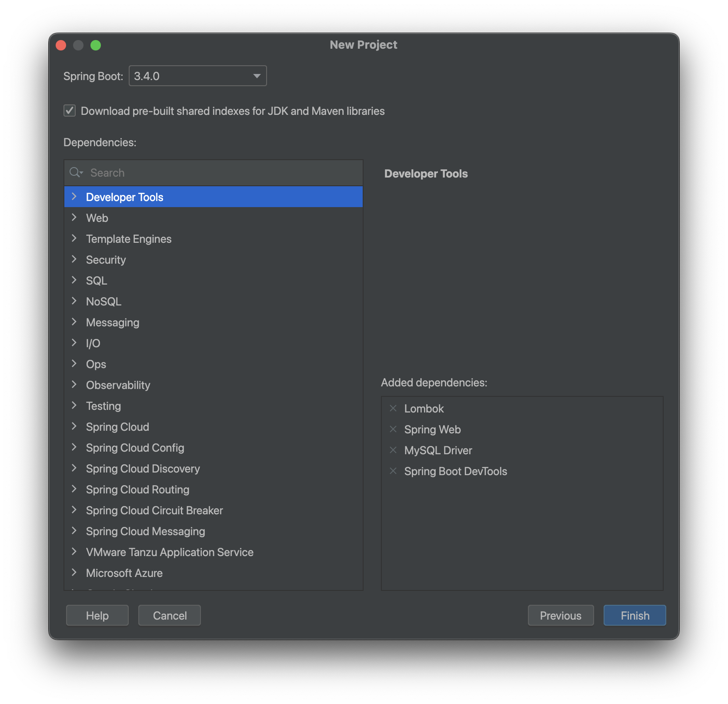728x704 pixels.
Task: Toggle download pre-built shared indexes checkbox
Action: [70, 111]
